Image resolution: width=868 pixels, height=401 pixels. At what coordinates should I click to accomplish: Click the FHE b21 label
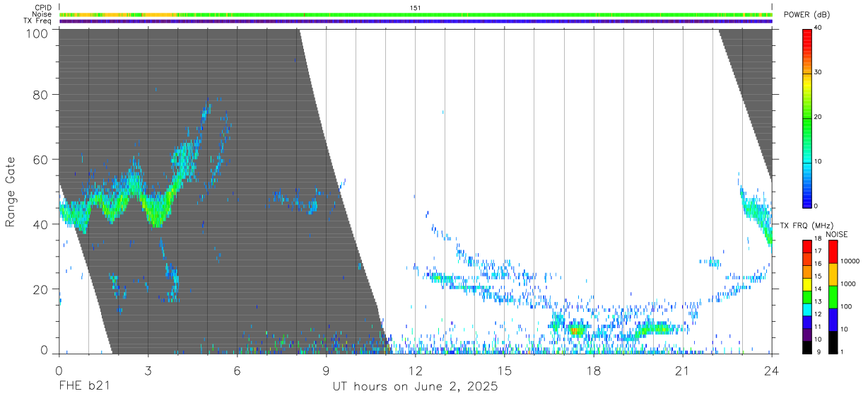(84, 387)
